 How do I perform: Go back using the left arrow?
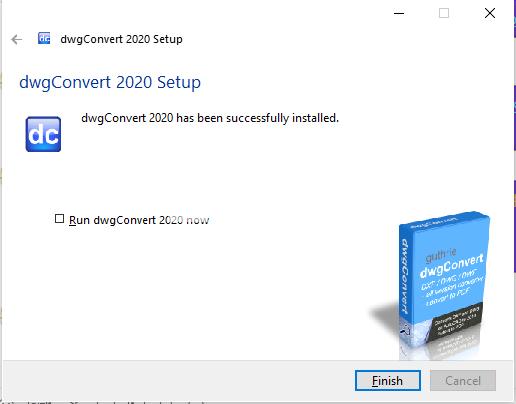tap(16, 39)
